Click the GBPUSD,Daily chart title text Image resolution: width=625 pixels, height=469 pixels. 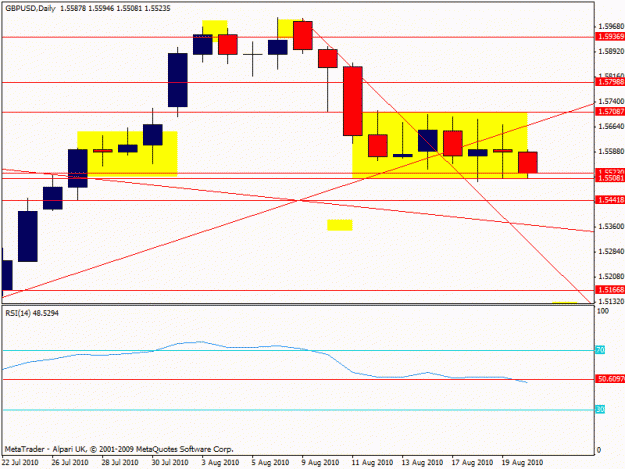30,8
